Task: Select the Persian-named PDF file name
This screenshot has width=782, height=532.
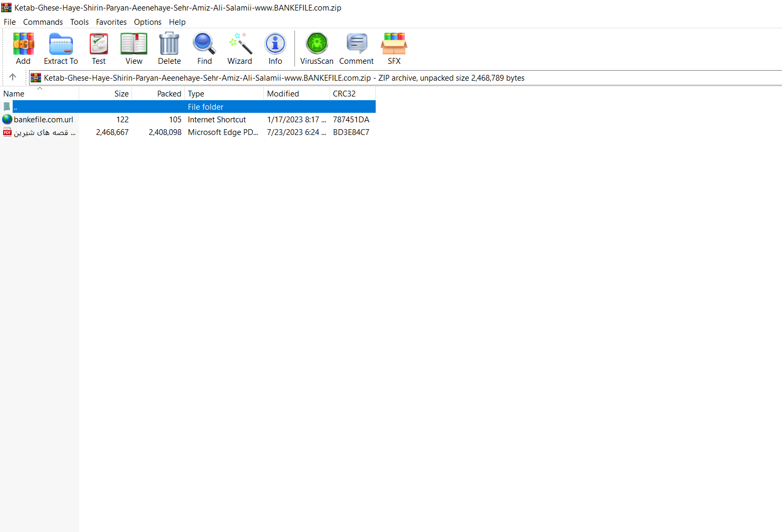Action: pos(45,132)
